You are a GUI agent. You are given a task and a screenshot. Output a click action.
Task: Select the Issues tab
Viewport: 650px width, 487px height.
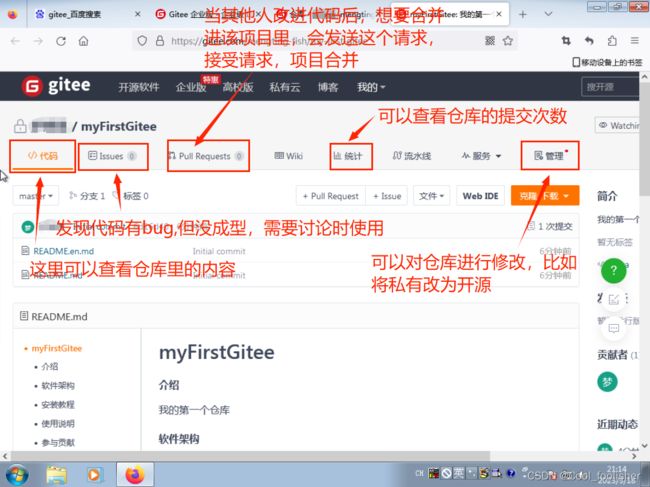point(113,156)
